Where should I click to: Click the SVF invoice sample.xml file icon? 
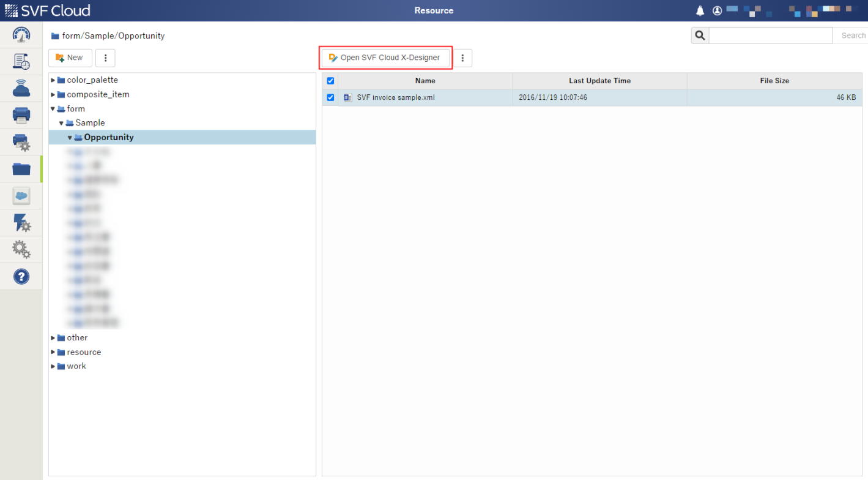coord(348,97)
